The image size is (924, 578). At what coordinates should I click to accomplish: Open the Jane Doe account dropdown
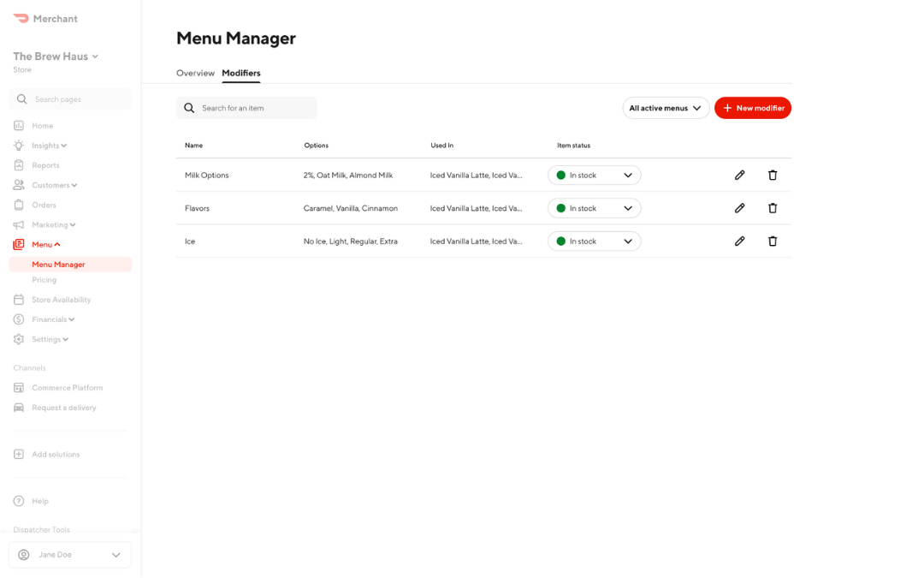(69, 554)
